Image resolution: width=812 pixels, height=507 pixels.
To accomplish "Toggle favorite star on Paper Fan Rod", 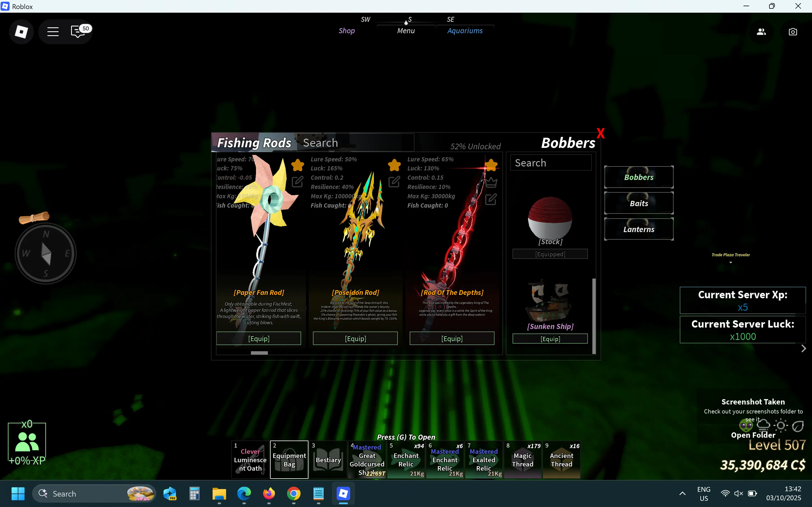I will [298, 165].
